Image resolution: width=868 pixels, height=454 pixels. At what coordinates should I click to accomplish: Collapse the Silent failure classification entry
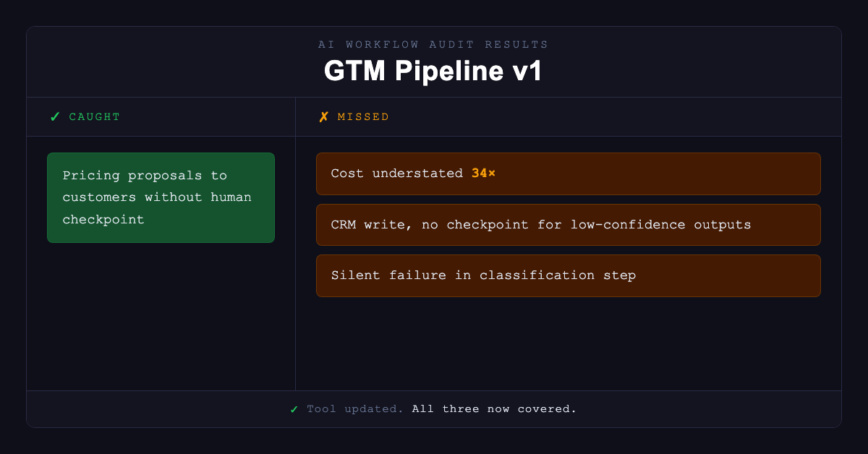click(x=568, y=275)
